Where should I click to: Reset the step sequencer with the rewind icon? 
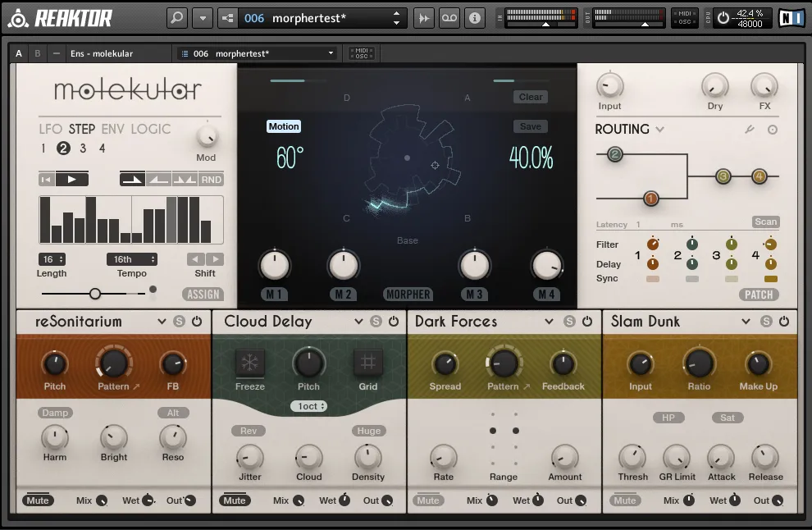point(46,179)
